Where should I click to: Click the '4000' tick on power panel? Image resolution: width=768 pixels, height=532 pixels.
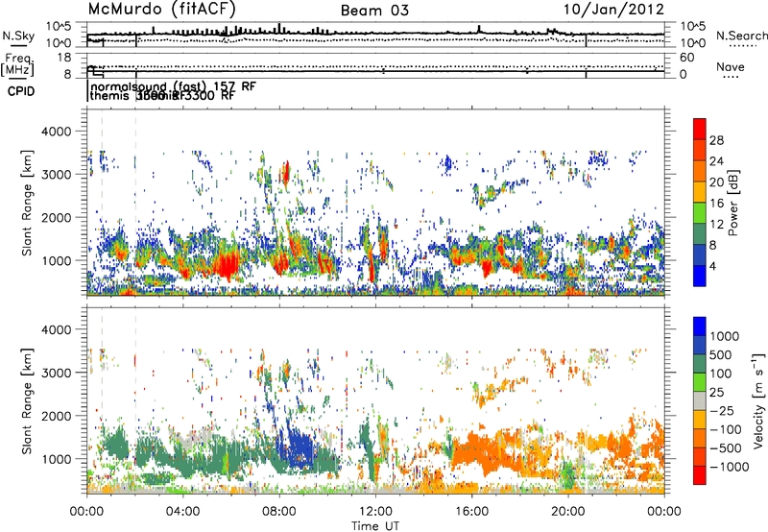[x=57, y=132]
